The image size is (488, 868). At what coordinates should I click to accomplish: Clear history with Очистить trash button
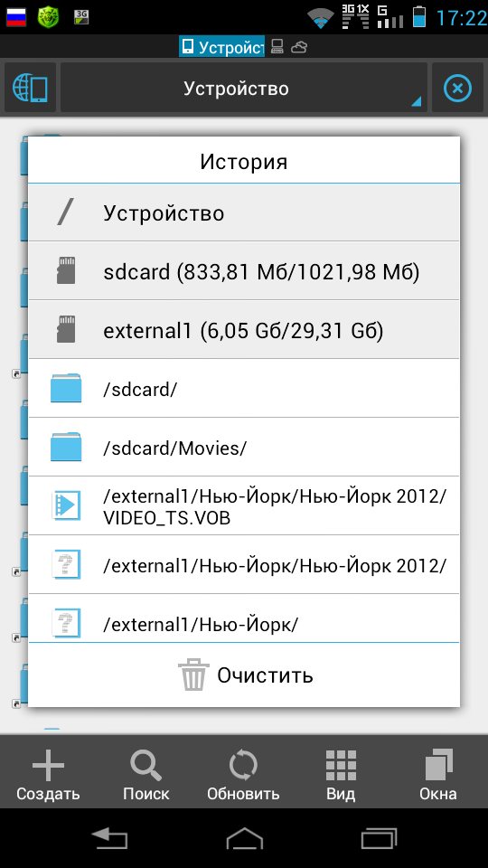pyautogui.click(x=244, y=675)
